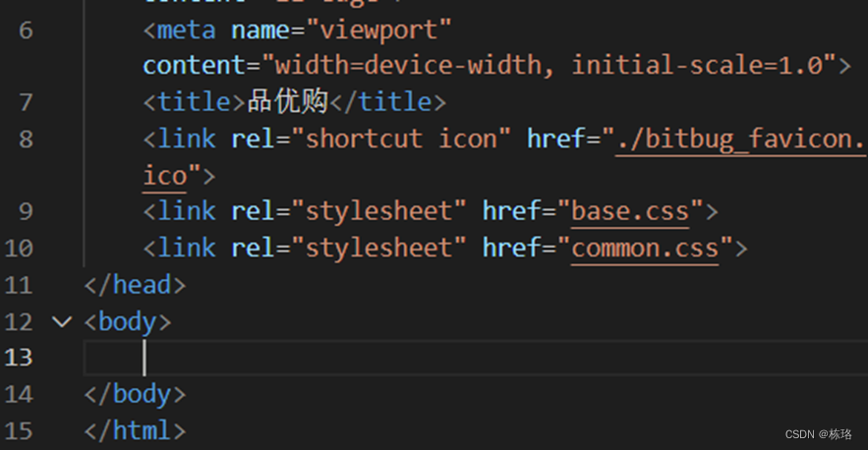Image resolution: width=868 pixels, height=450 pixels.
Task: Click the "stylesheet" value on line 10
Action: coord(379,248)
